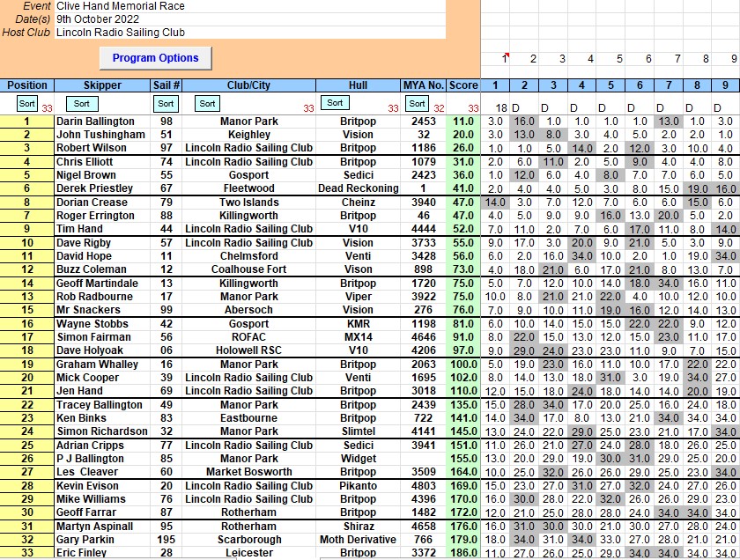Select the 'Moth Derivative' hull cell
Image resolution: width=740 pixels, height=560 pixels.
click(x=358, y=540)
